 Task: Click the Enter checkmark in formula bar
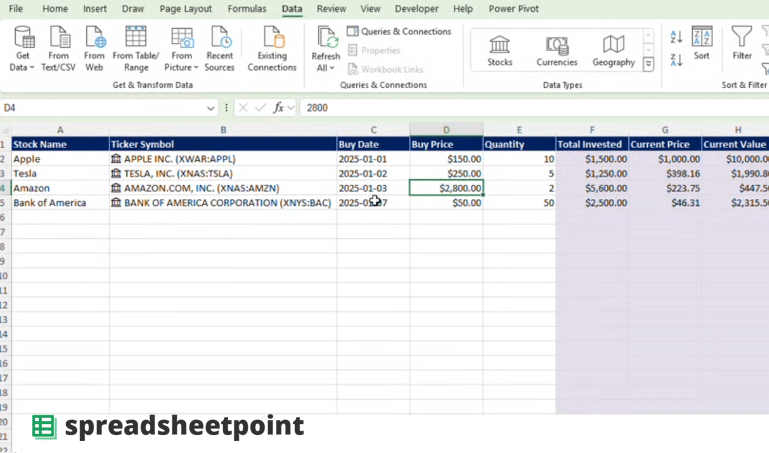coord(260,108)
